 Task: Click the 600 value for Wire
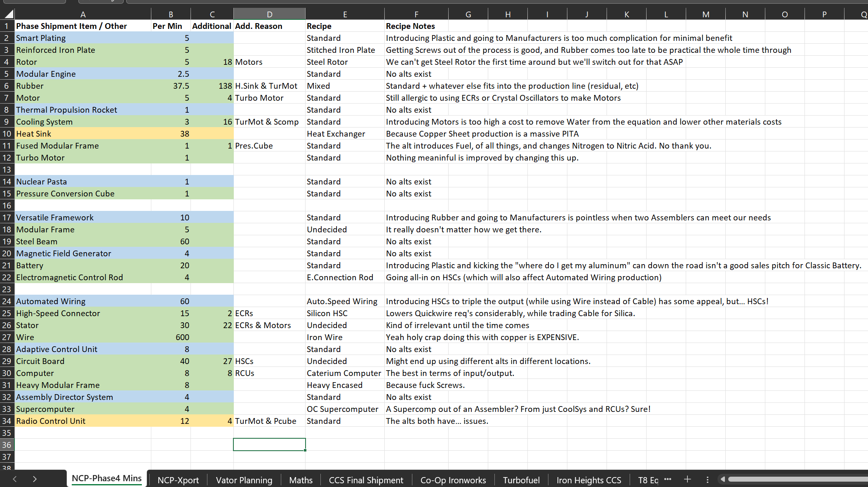click(x=171, y=337)
